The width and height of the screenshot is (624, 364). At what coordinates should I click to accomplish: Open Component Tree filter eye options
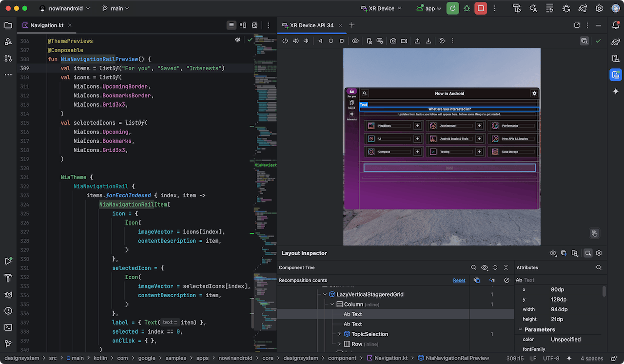point(485,268)
